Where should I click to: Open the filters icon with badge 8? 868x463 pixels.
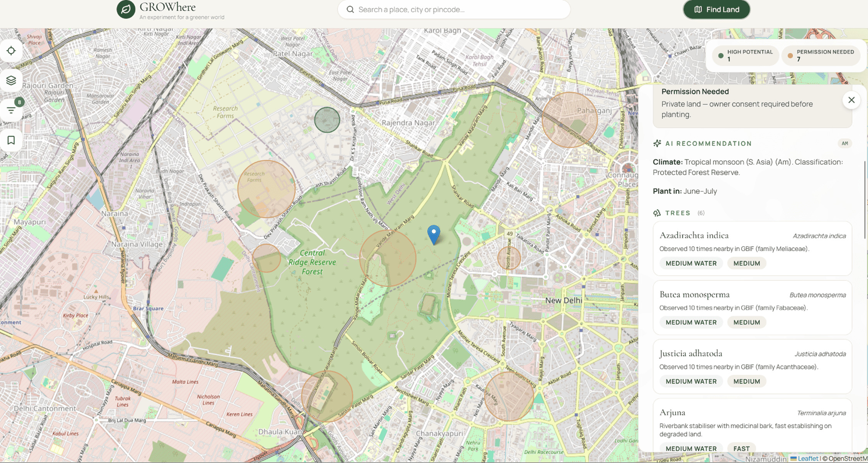[11, 110]
